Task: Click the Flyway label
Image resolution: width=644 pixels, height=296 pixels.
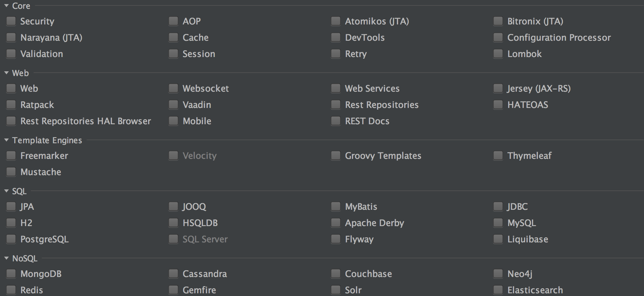Action: click(x=359, y=239)
